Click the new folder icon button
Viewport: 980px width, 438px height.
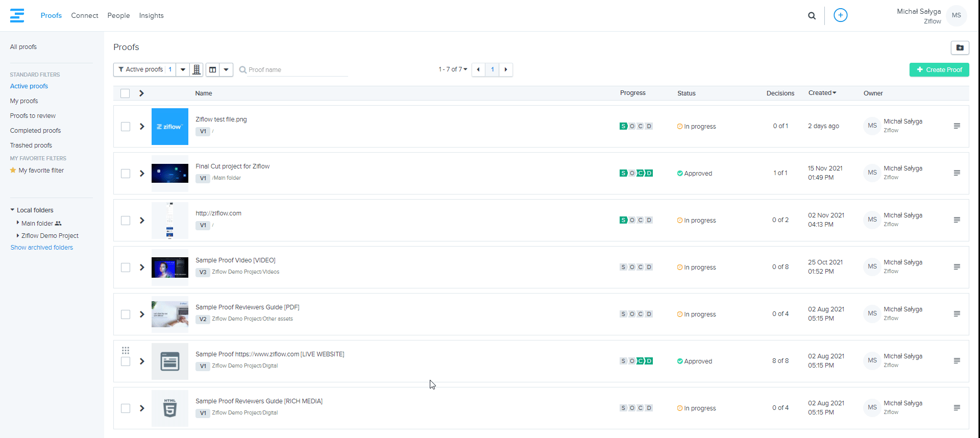(960, 47)
